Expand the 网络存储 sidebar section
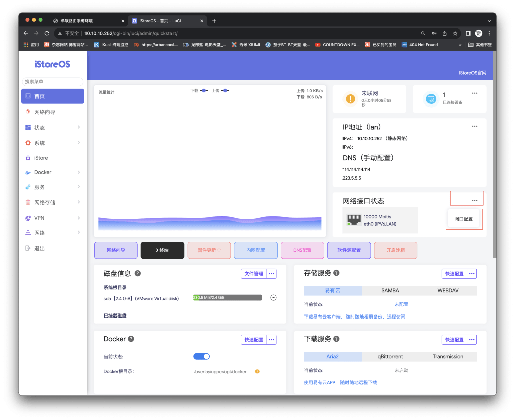Viewport: 515px width, 420px height. [x=53, y=203]
